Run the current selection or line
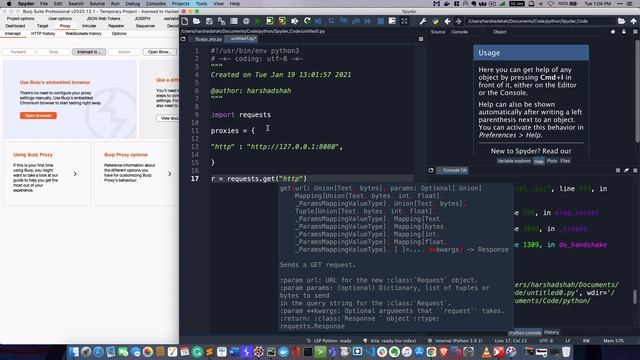 click(294, 21)
